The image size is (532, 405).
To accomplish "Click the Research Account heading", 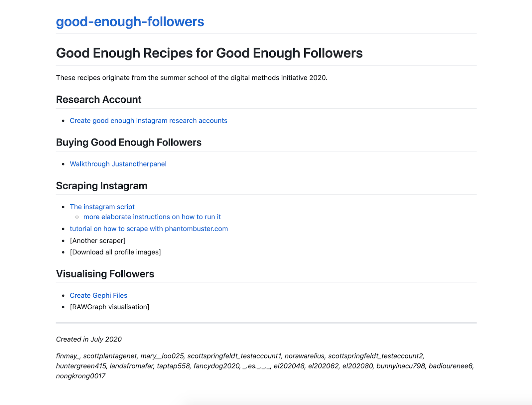I will (99, 99).
